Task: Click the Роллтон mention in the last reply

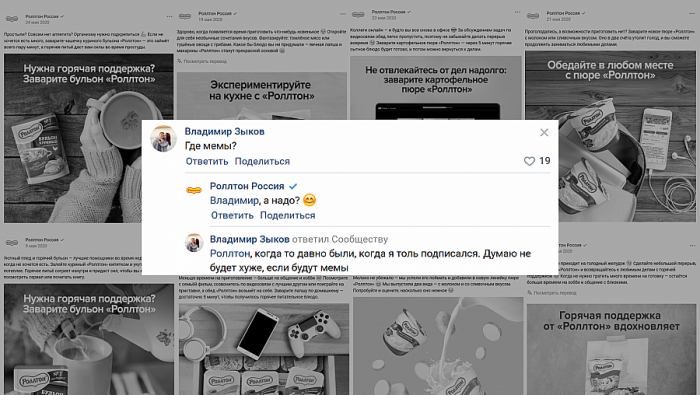Action: click(230, 254)
